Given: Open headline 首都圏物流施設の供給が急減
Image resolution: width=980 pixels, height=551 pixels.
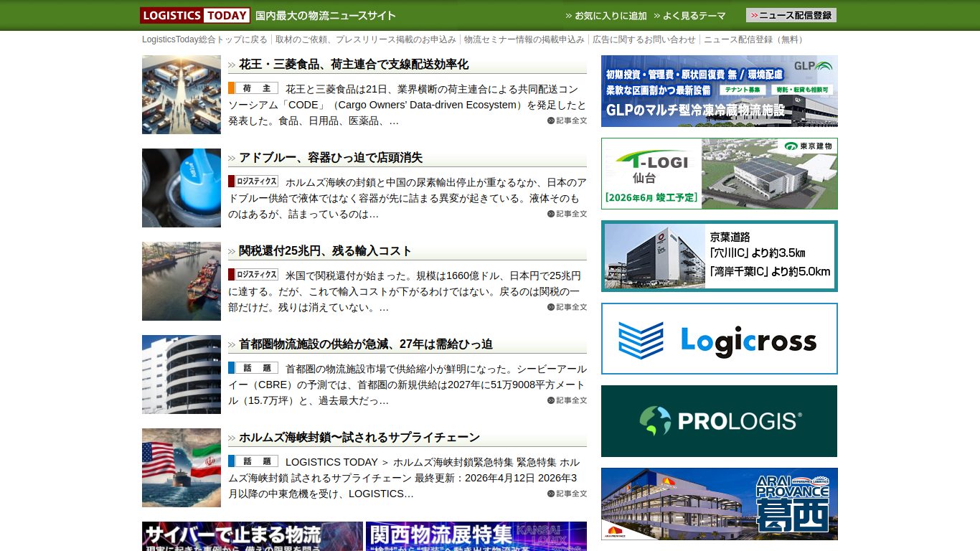Looking at the screenshot, I should [x=366, y=344].
